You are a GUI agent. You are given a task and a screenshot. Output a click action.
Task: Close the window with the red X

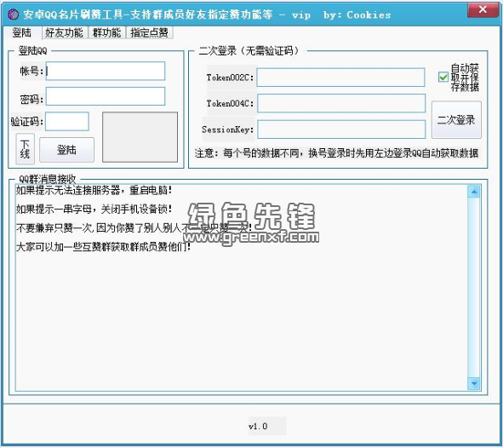point(483,9)
